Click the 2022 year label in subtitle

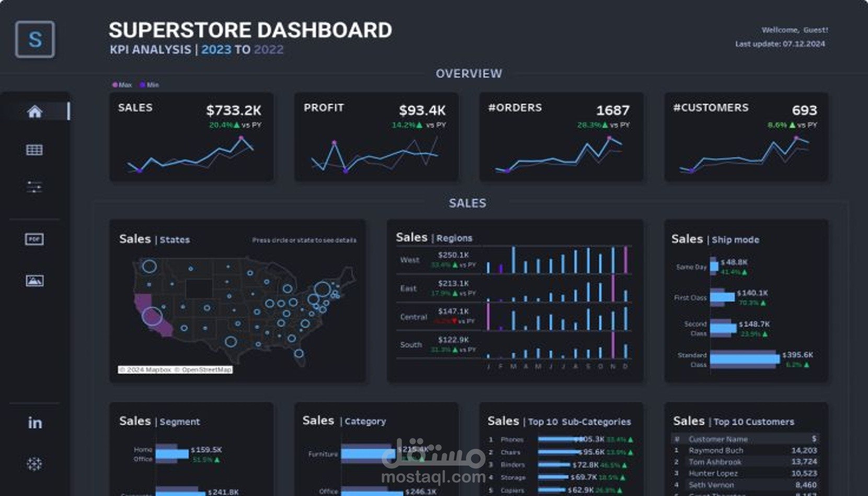click(x=269, y=50)
